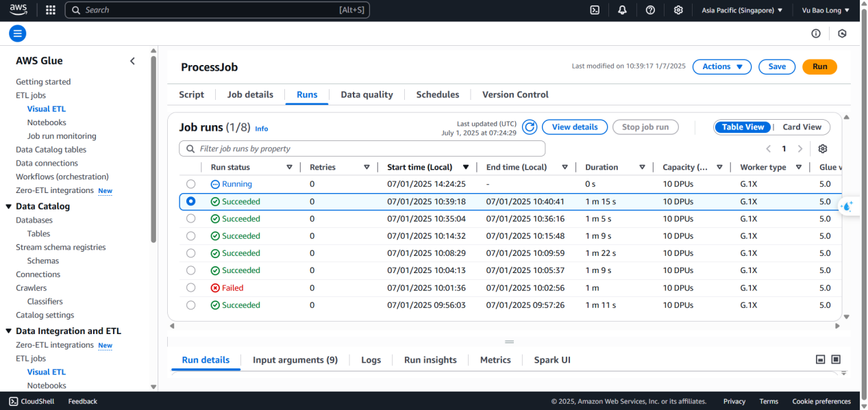Click the sidebar vertical scrollbar
This screenshot has width=868, height=410.
pyautogui.click(x=153, y=149)
